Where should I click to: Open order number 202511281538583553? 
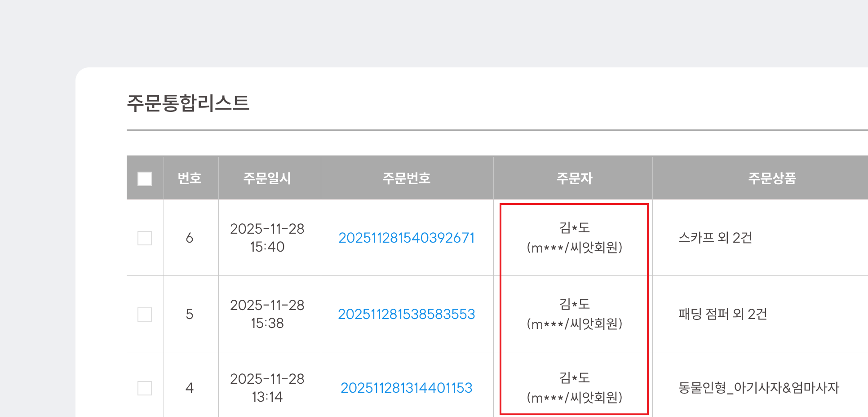click(x=407, y=314)
